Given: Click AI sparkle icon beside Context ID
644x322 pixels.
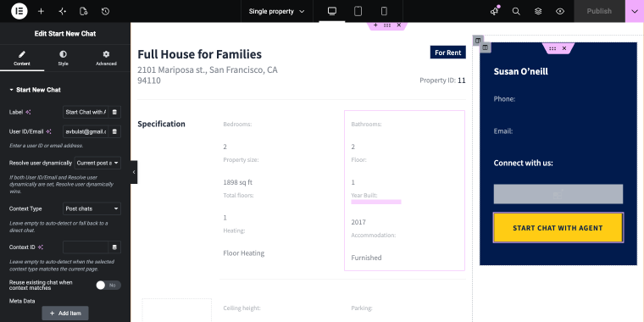Looking at the screenshot, I should 41,247.
